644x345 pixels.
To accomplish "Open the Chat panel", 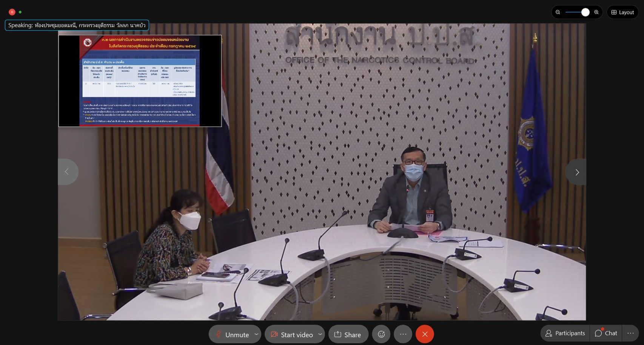I will tap(606, 333).
